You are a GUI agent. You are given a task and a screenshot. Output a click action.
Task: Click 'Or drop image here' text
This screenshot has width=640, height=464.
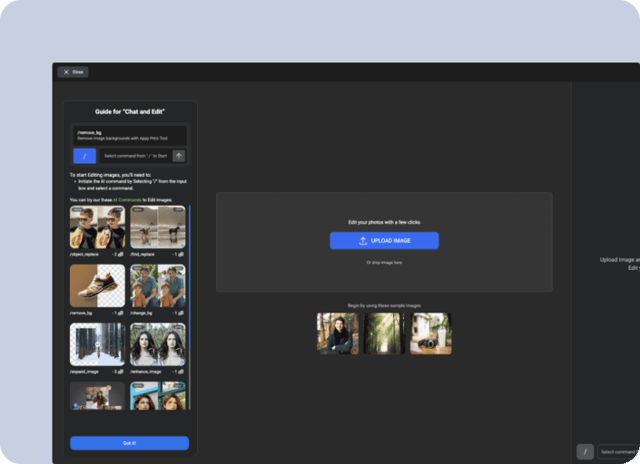(384, 263)
